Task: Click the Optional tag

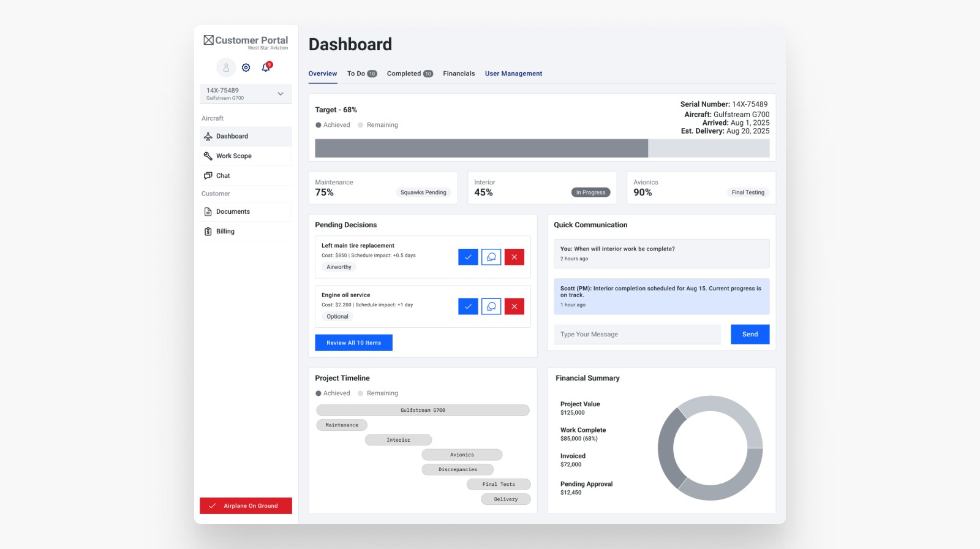Action: coord(337,317)
